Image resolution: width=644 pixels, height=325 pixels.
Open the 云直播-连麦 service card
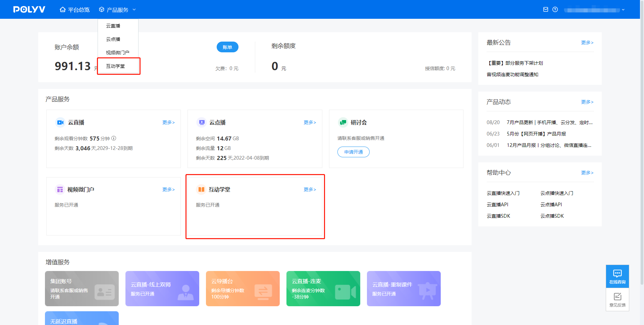[x=323, y=288]
